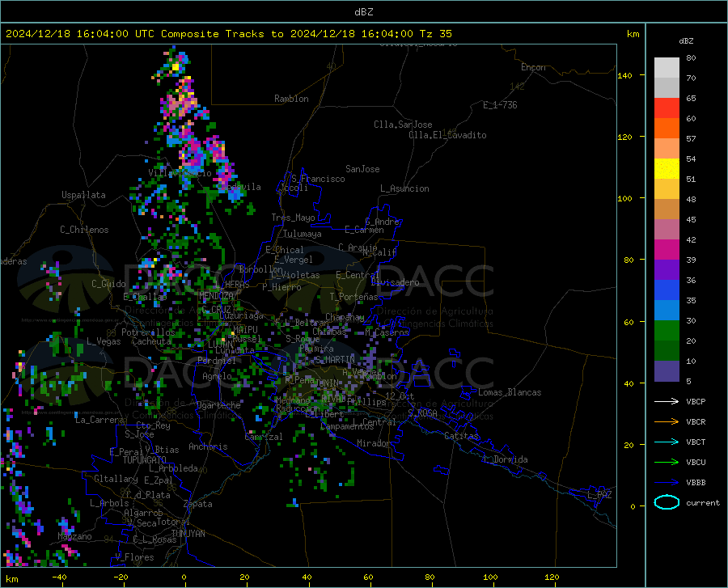The image size is (728, 588).
Task: Click the 'Uspallata' map label
Action: coord(83,195)
